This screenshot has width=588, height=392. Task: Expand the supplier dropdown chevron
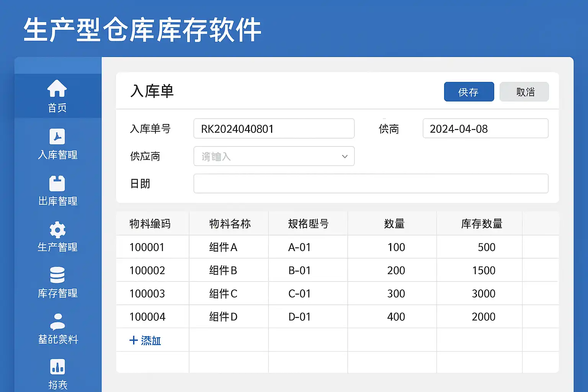pyautogui.click(x=345, y=157)
